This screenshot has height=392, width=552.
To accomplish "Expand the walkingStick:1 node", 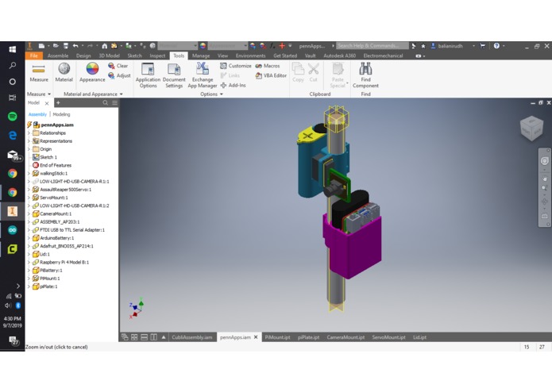I will [x=29, y=173].
